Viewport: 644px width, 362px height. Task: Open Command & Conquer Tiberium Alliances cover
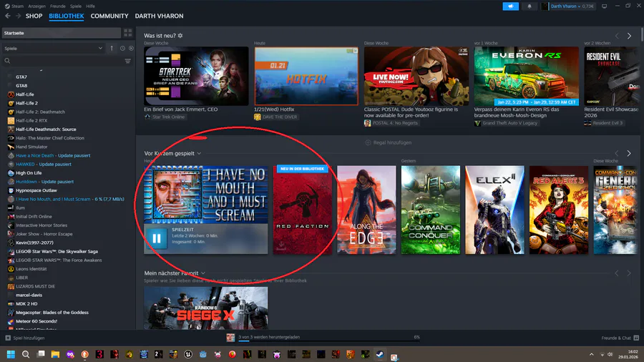(431, 210)
